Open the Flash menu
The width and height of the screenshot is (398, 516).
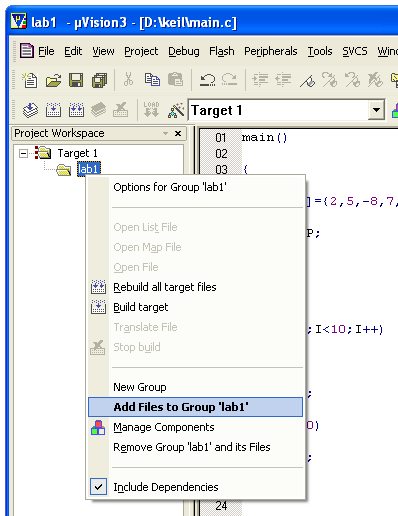(x=222, y=51)
